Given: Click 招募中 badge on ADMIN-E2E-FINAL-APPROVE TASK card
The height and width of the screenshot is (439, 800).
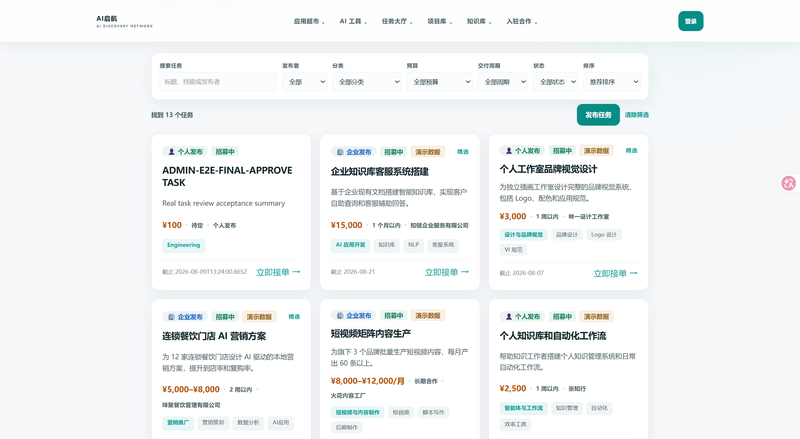Looking at the screenshot, I should pos(225,152).
